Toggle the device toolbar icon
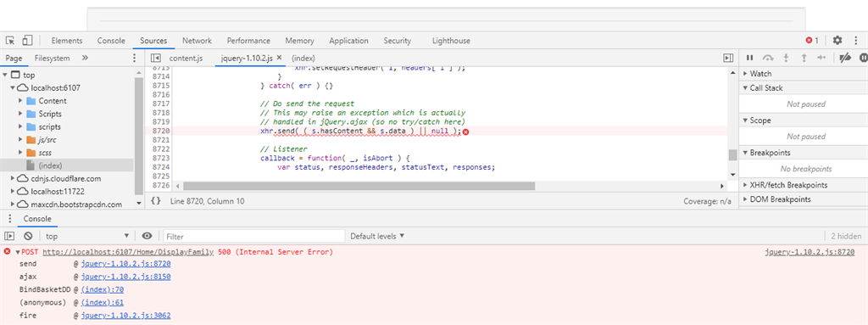The image size is (868, 325). (x=28, y=41)
